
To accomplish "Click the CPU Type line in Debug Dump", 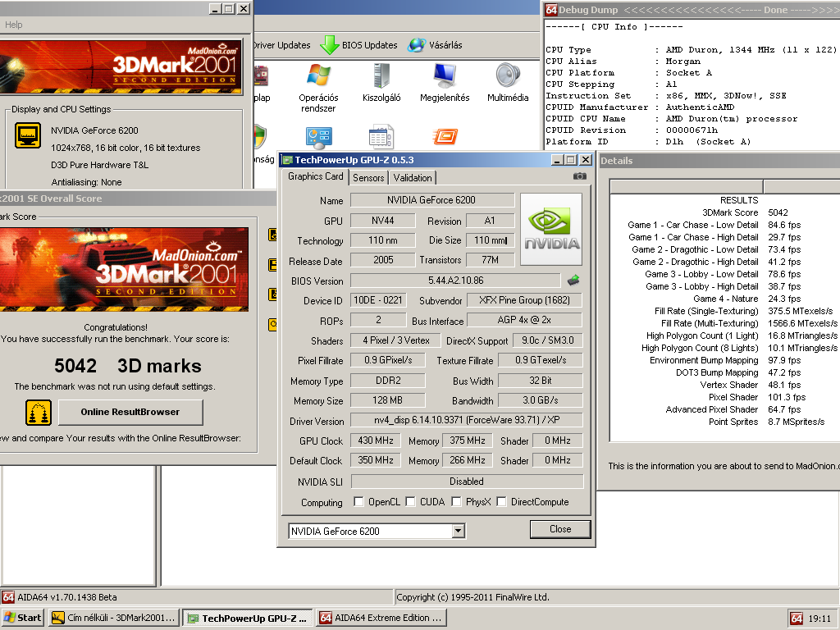I will pyautogui.click(x=691, y=50).
